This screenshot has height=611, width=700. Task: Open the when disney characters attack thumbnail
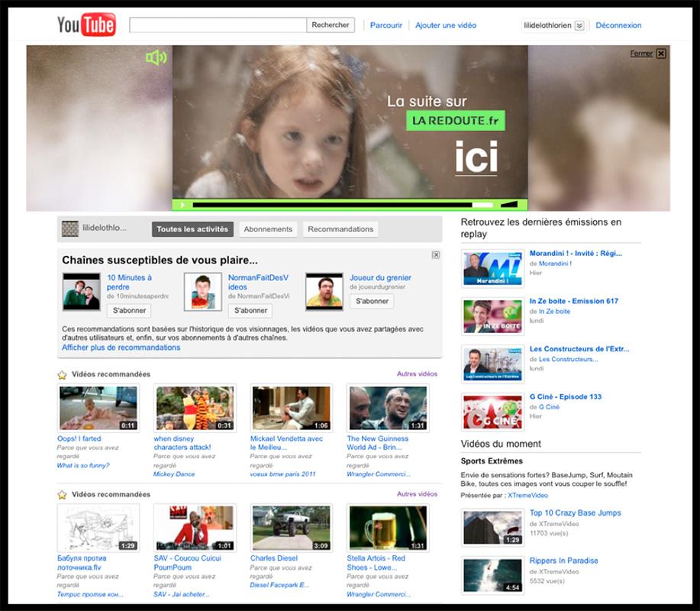click(x=195, y=408)
